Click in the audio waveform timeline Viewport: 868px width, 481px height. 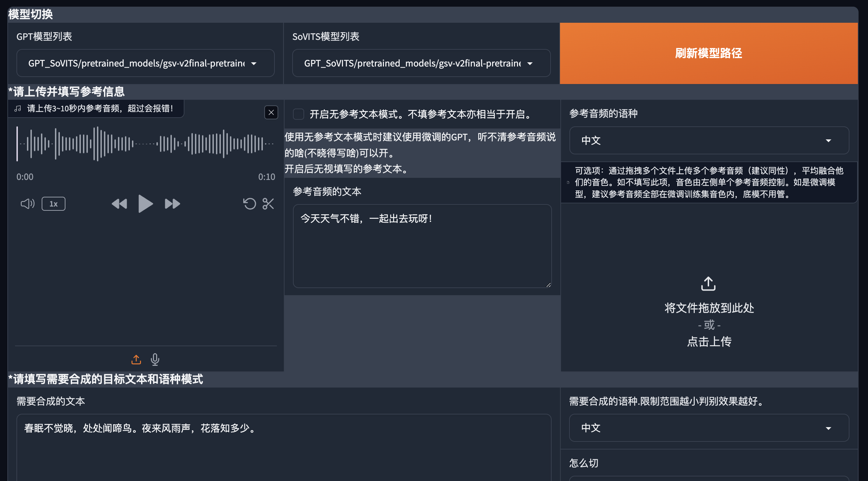[x=145, y=144]
